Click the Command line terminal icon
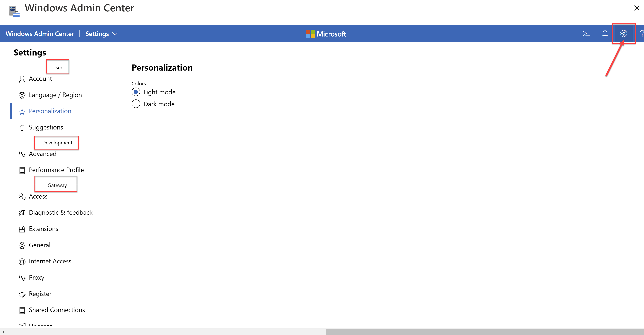The image size is (644, 335). (x=586, y=34)
